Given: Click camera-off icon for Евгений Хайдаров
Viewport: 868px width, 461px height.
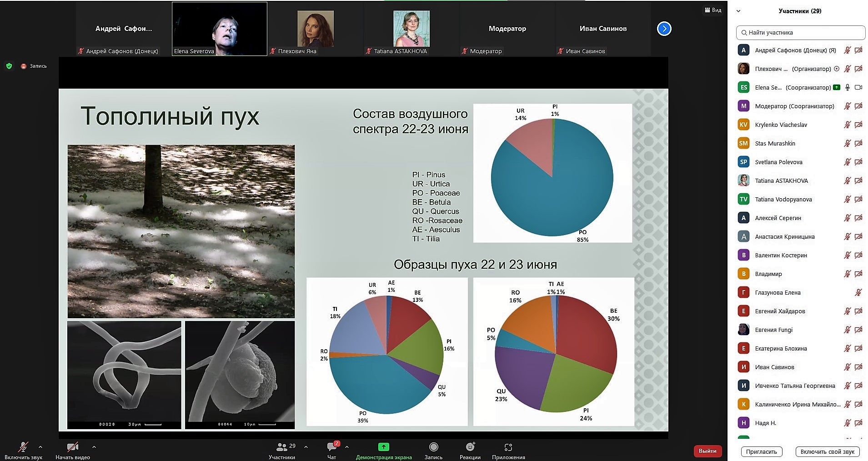Looking at the screenshot, I should [858, 311].
